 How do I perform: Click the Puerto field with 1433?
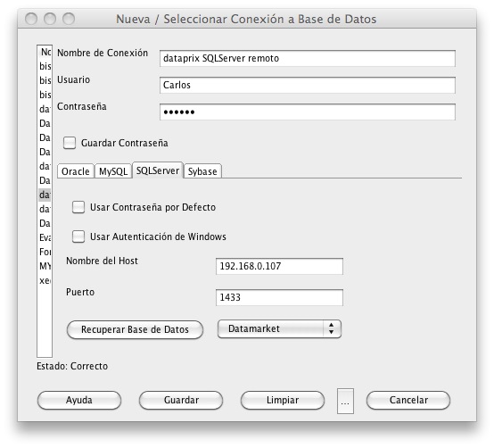coord(279,297)
